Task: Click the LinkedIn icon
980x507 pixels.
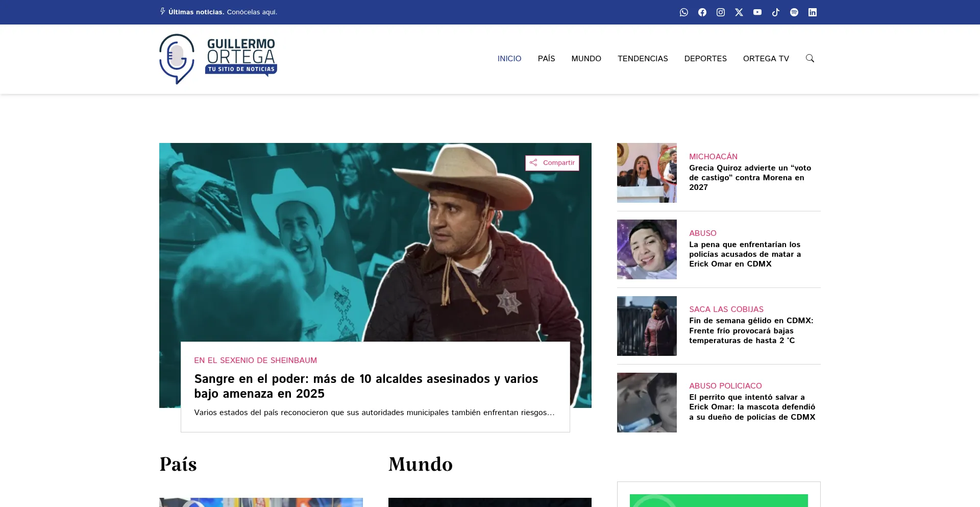Action: coord(813,12)
